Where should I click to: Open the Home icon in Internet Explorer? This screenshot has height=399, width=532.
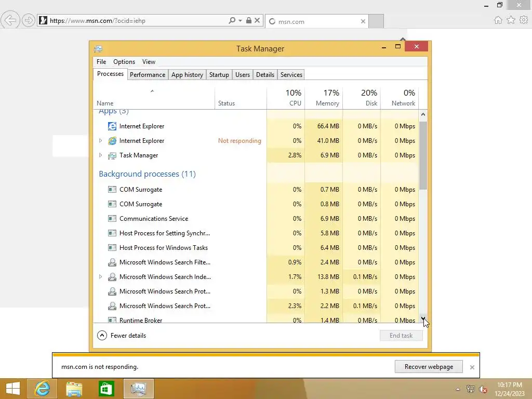tap(498, 20)
